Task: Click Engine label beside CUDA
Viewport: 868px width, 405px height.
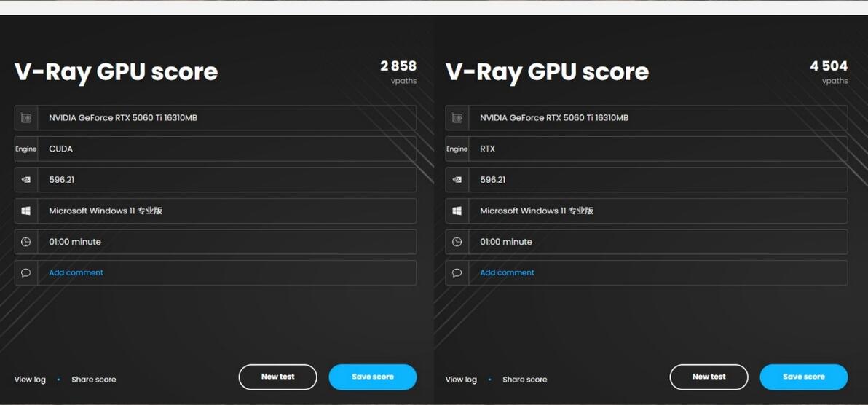Action: coord(26,149)
